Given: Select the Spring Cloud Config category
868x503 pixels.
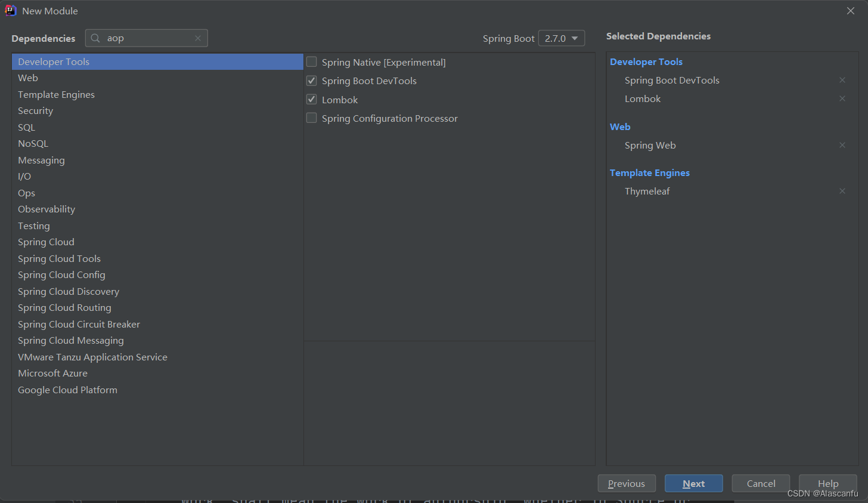Looking at the screenshot, I should [x=157, y=275].
